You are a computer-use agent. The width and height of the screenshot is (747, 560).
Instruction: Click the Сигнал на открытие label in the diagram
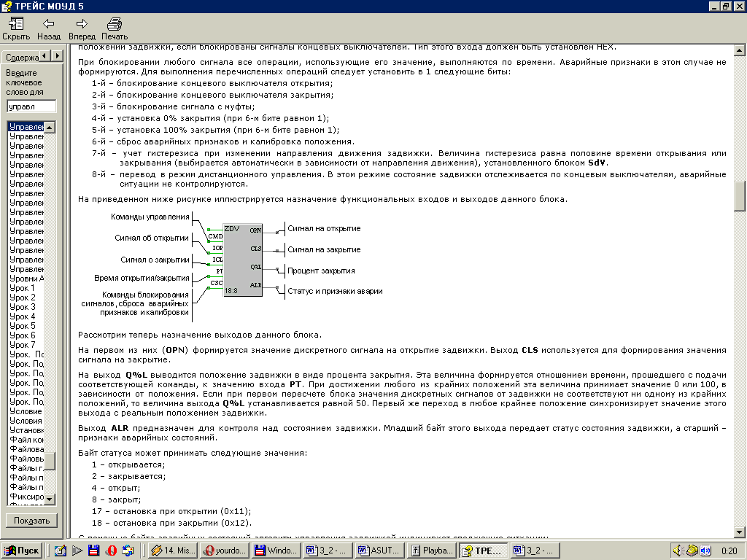point(324,228)
